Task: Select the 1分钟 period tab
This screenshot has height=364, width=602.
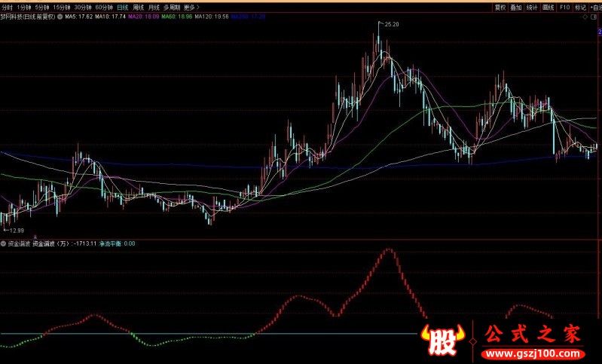Action: (24, 8)
